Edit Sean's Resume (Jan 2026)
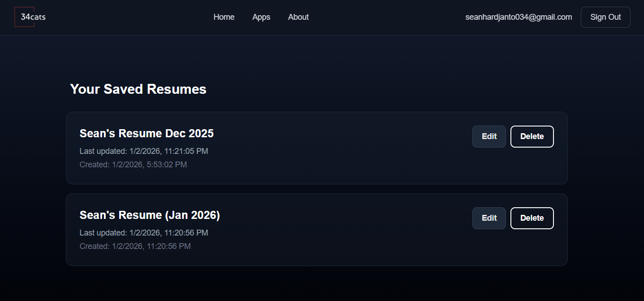 489,218
